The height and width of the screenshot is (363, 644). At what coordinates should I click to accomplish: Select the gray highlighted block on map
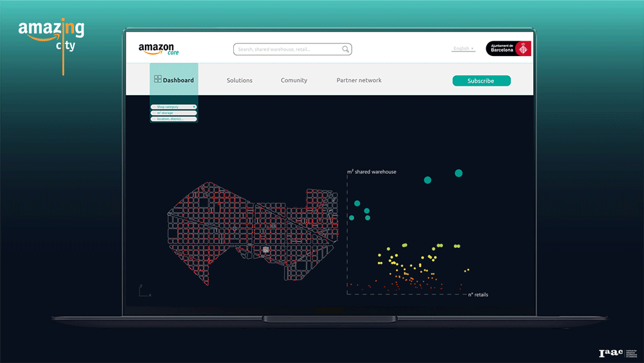[x=265, y=249]
